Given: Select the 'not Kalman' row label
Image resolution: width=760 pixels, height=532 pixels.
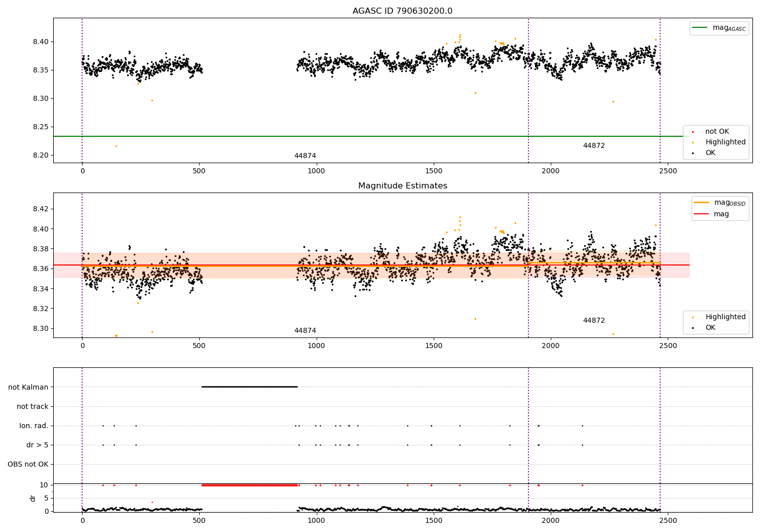Looking at the screenshot, I should (28, 387).
